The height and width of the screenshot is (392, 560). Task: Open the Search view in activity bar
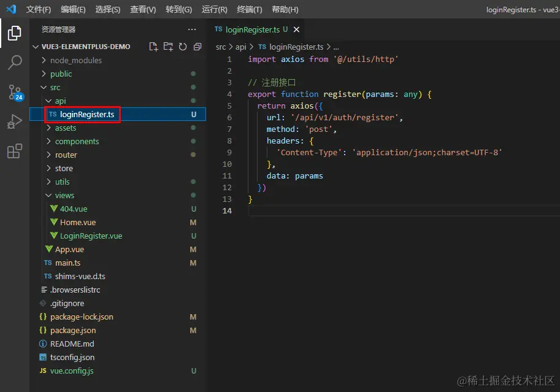tap(15, 63)
